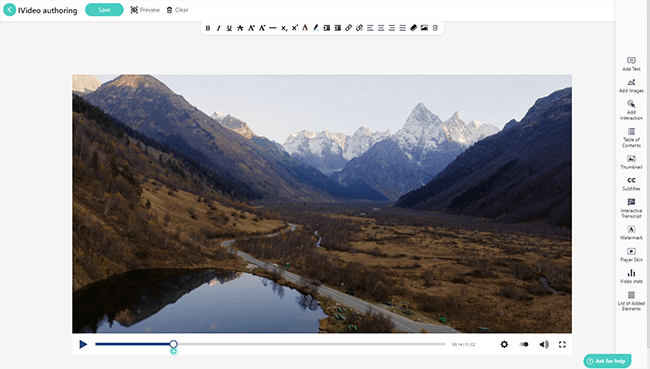650x369 pixels.
Task: Click Ask for help button
Action: coord(607,361)
